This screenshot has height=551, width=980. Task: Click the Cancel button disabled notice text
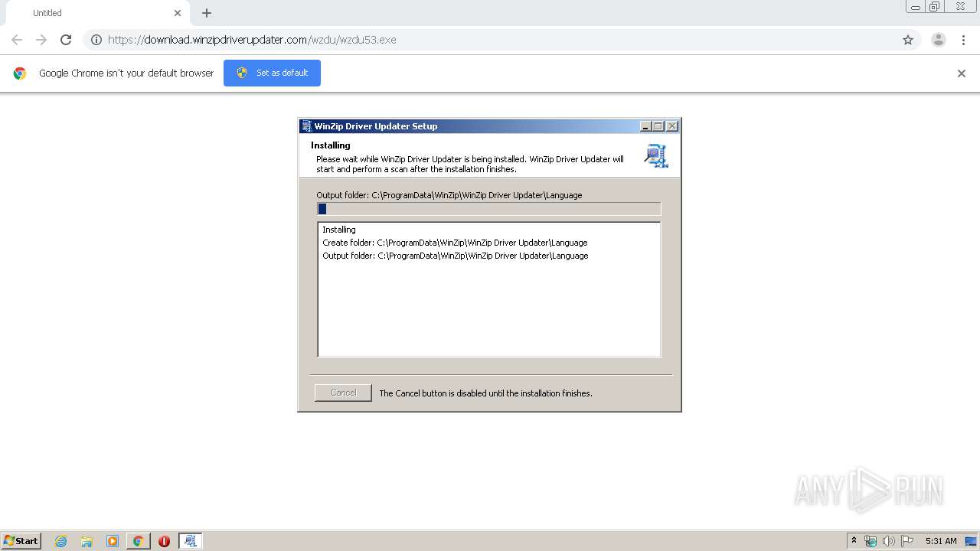tap(485, 393)
